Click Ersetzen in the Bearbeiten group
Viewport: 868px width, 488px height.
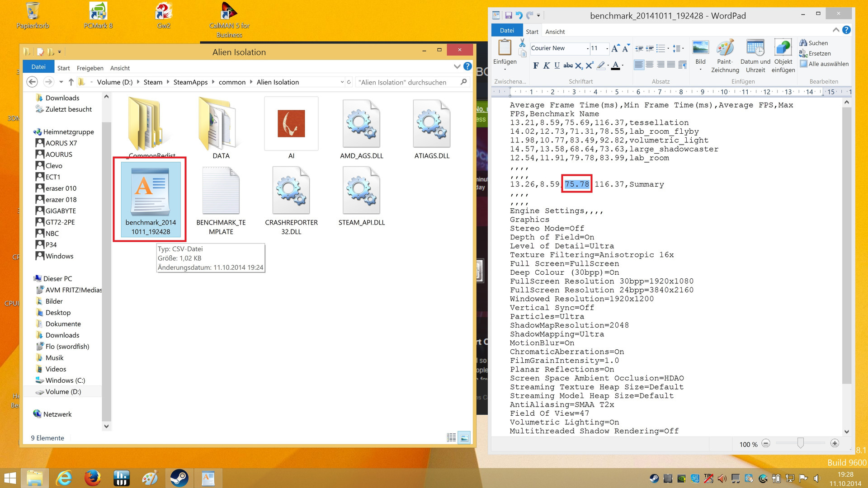tap(815, 53)
